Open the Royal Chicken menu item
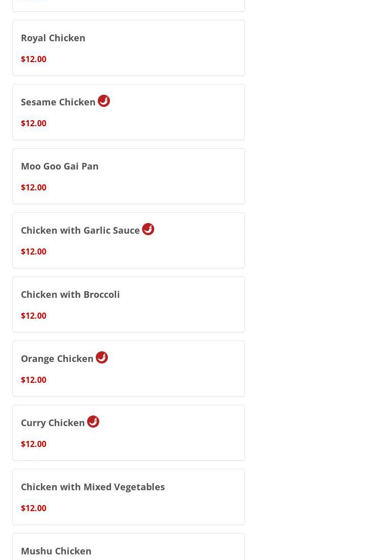The width and height of the screenshot is (392, 560). click(x=53, y=38)
